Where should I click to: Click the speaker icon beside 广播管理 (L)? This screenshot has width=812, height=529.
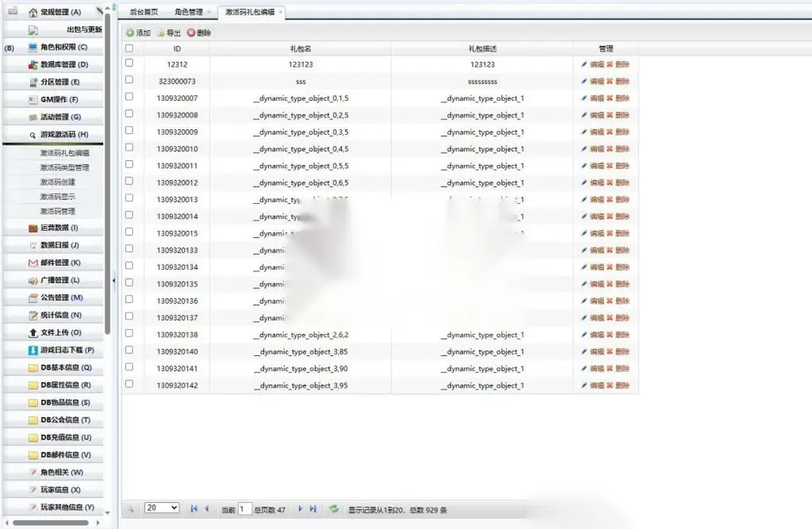pyautogui.click(x=33, y=280)
